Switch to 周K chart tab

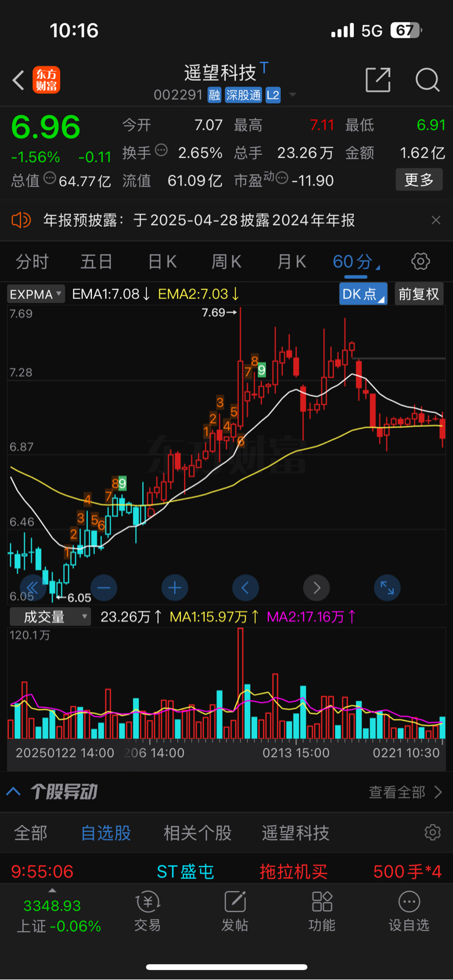tap(226, 262)
